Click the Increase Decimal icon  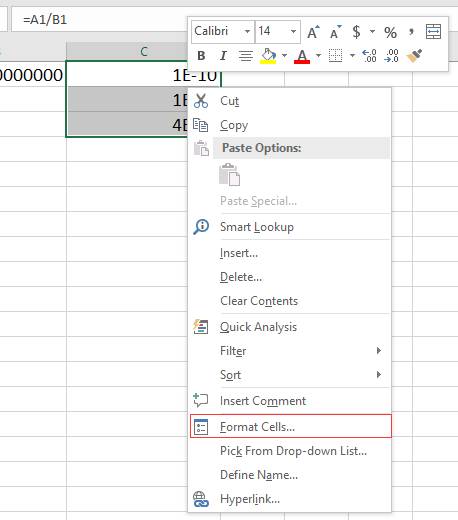pyautogui.click(x=369, y=56)
